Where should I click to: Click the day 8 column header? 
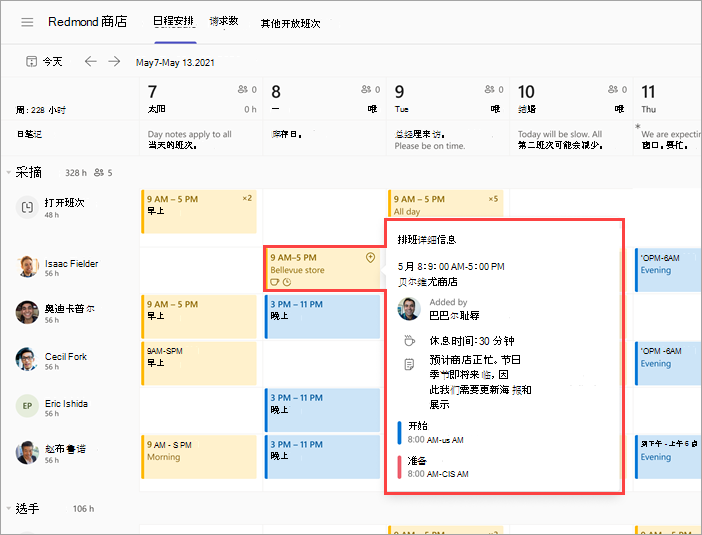325,98
